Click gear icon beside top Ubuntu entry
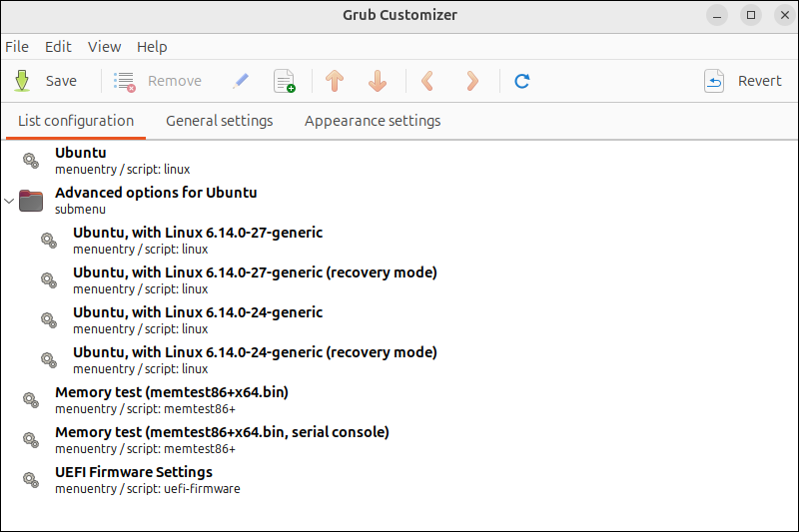Screen dimensions: 799x532 pos(31,161)
